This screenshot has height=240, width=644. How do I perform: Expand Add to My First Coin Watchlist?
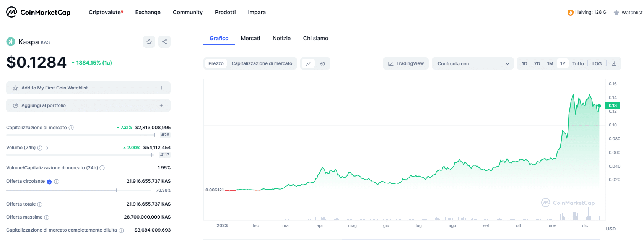(x=88, y=88)
